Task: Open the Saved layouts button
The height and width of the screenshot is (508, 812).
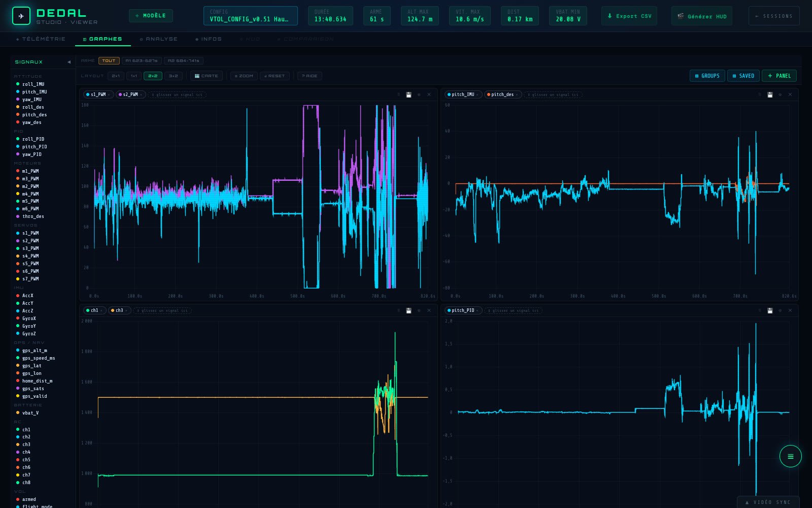Action: pyautogui.click(x=743, y=76)
